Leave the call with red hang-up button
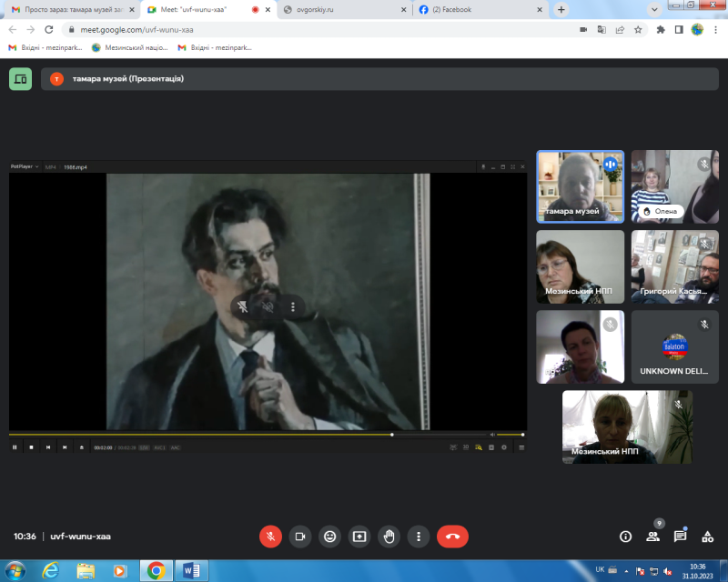Screen dimensions: 728x582 pos(452,537)
